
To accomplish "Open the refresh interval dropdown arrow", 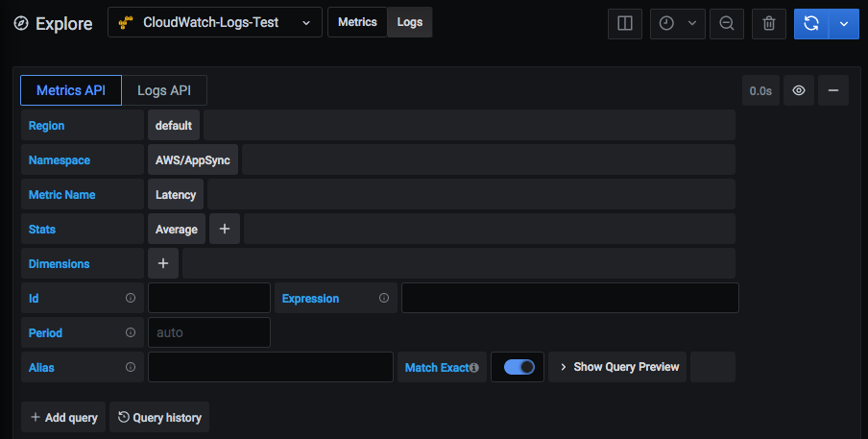I will click(843, 23).
